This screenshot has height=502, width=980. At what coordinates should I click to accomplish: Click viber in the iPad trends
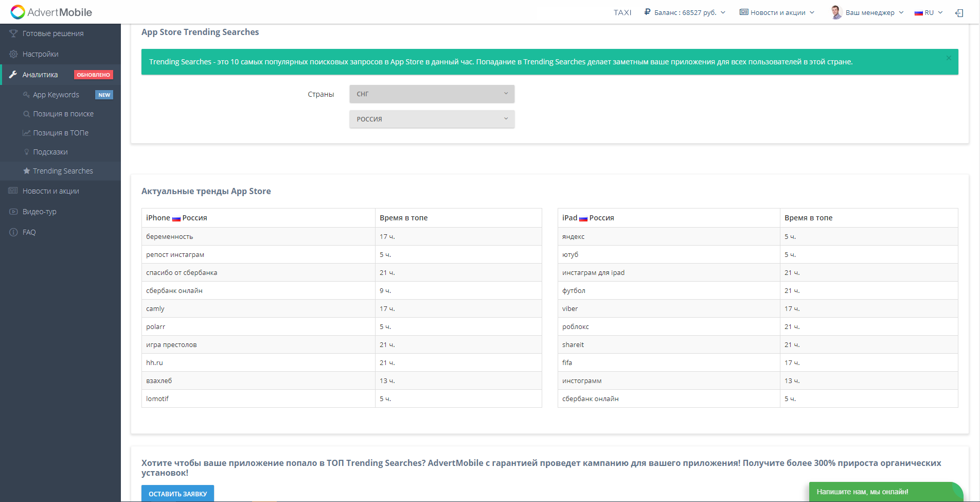point(570,308)
